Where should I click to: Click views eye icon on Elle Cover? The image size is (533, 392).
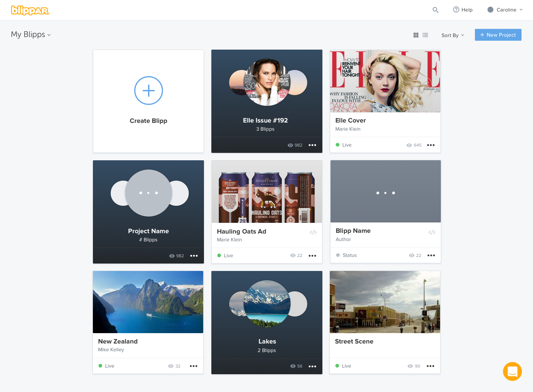point(409,145)
